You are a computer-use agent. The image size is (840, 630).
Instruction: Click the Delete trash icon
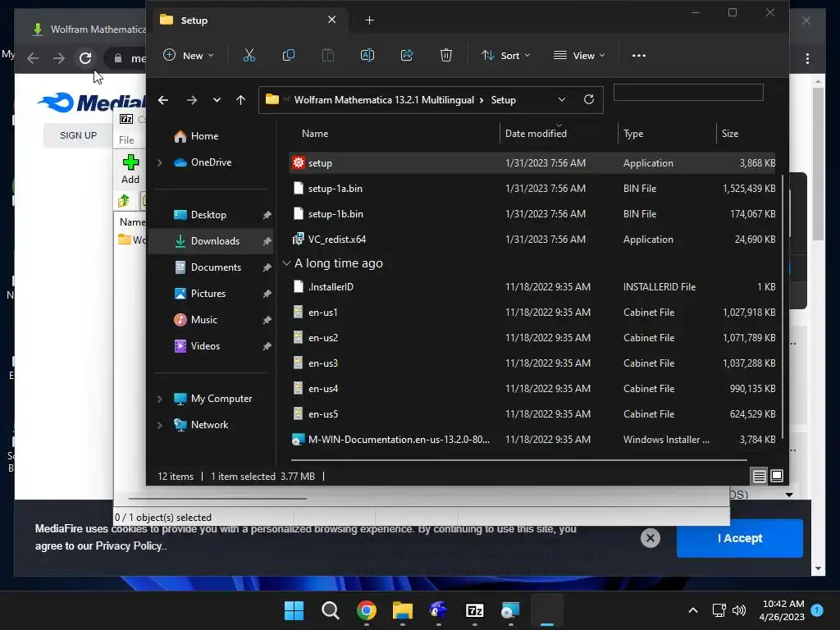(x=446, y=55)
